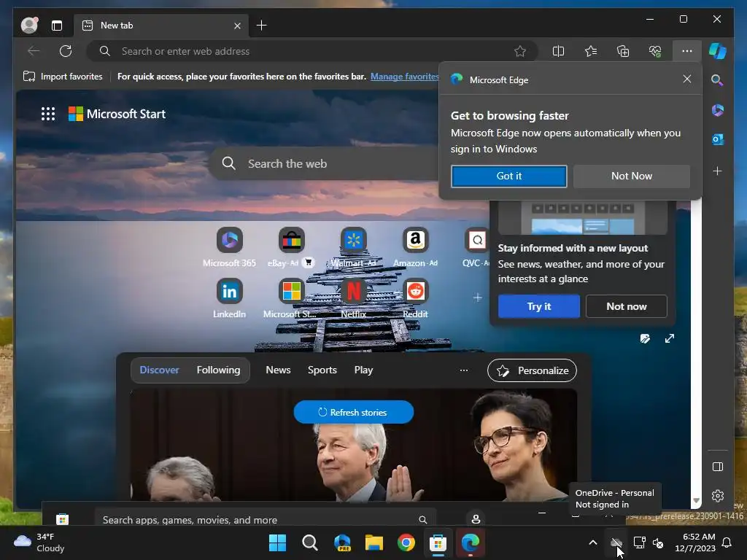Open File Explorer from taskbar
This screenshot has width=747, height=560.
point(374,542)
